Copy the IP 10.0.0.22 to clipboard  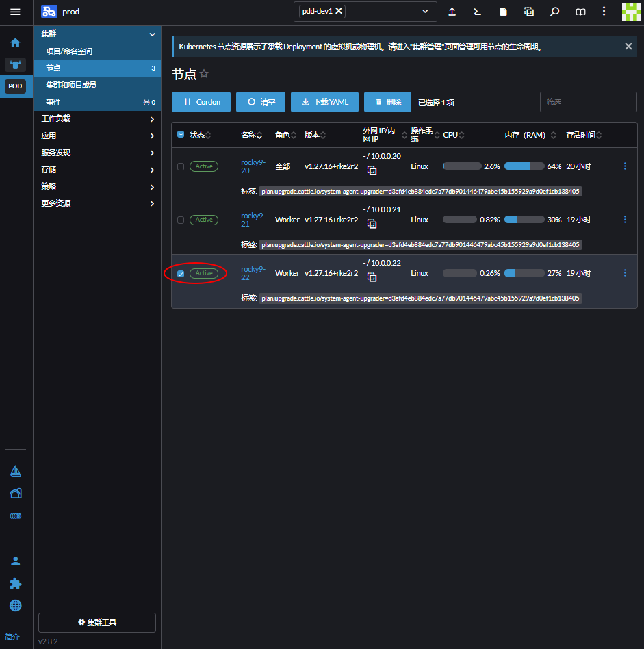pyautogui.click(x=372, y=277)
